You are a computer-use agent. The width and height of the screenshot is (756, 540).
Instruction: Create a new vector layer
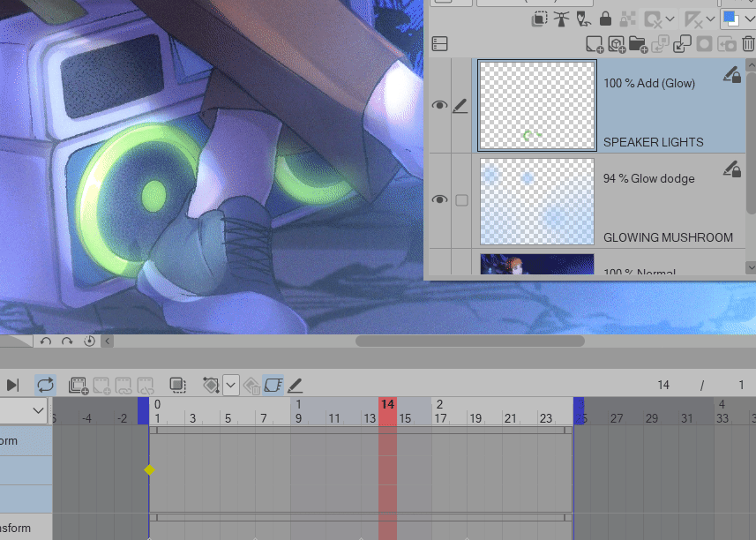tap(616, 44)
